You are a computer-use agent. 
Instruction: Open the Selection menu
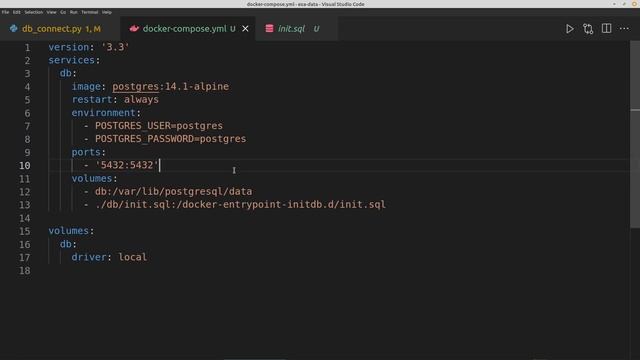pos(33,12)
